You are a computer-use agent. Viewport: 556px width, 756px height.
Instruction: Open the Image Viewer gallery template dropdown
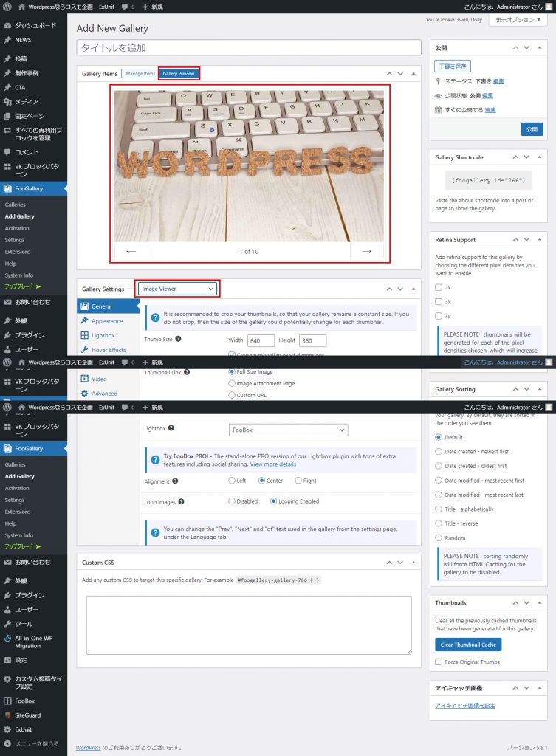pyautogui.click(x=178, y=289)
